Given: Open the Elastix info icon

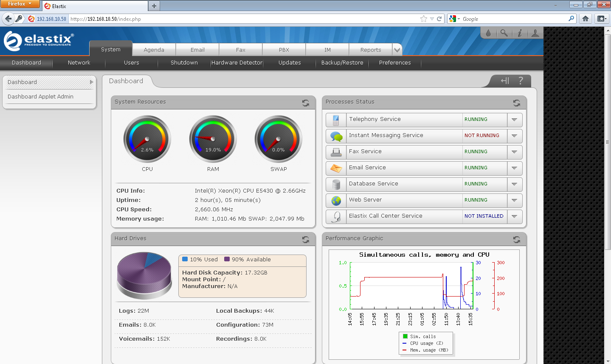Looking at the screenshot, I should point(520,33).
